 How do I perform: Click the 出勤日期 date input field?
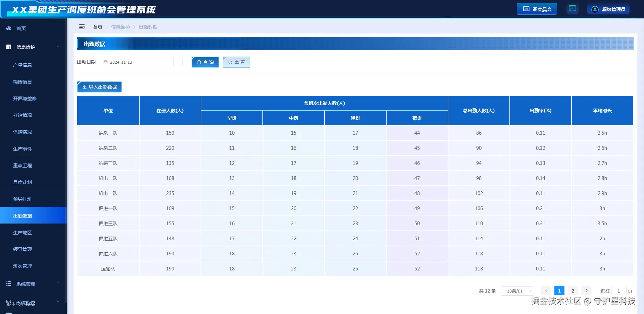[137, 62]
